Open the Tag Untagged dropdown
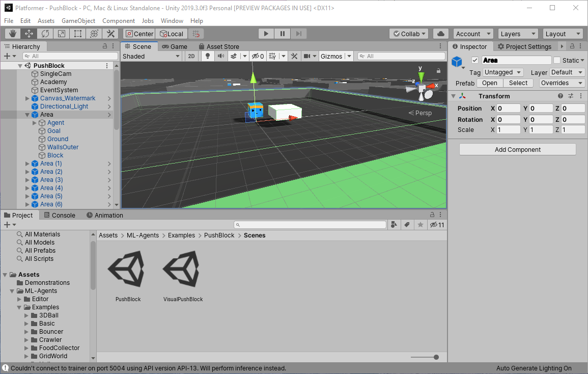Screen dimensions: 588x374 coord(503,72)
